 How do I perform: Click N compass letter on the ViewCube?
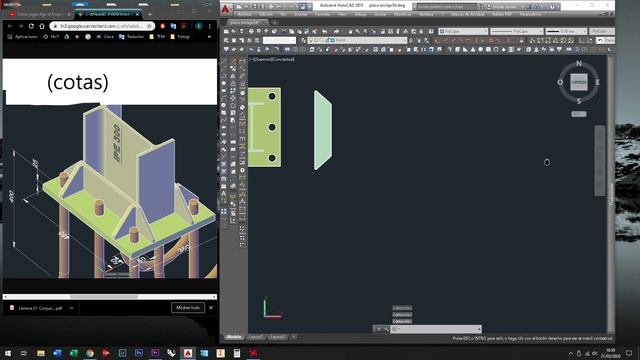point(579,63)
